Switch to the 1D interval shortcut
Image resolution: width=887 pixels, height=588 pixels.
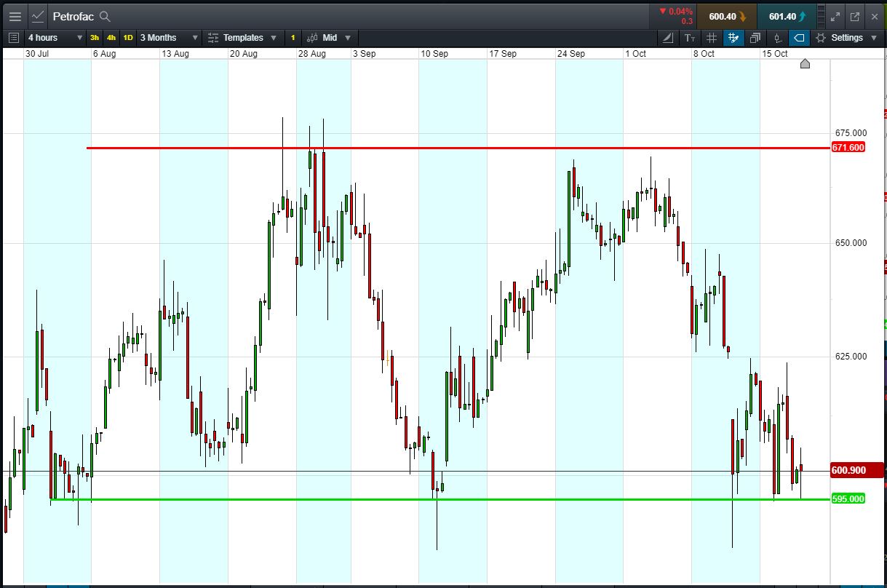coord(128,38)
